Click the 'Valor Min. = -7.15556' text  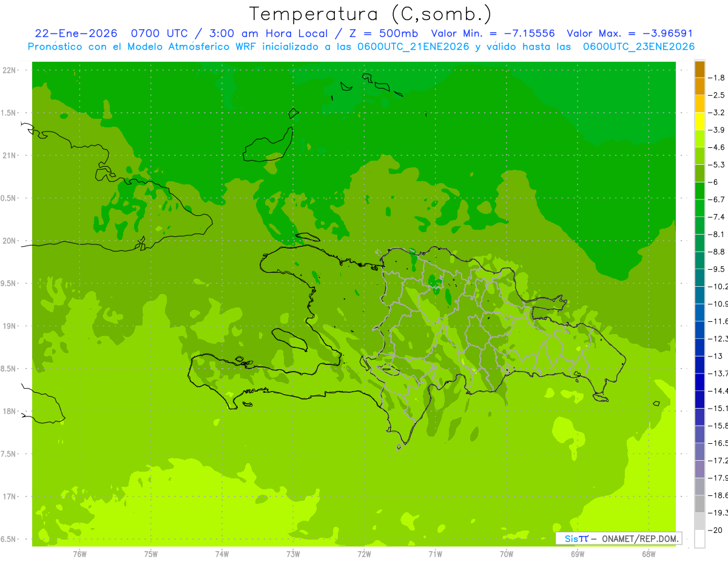pyautogui.click(x=493, y=33)
